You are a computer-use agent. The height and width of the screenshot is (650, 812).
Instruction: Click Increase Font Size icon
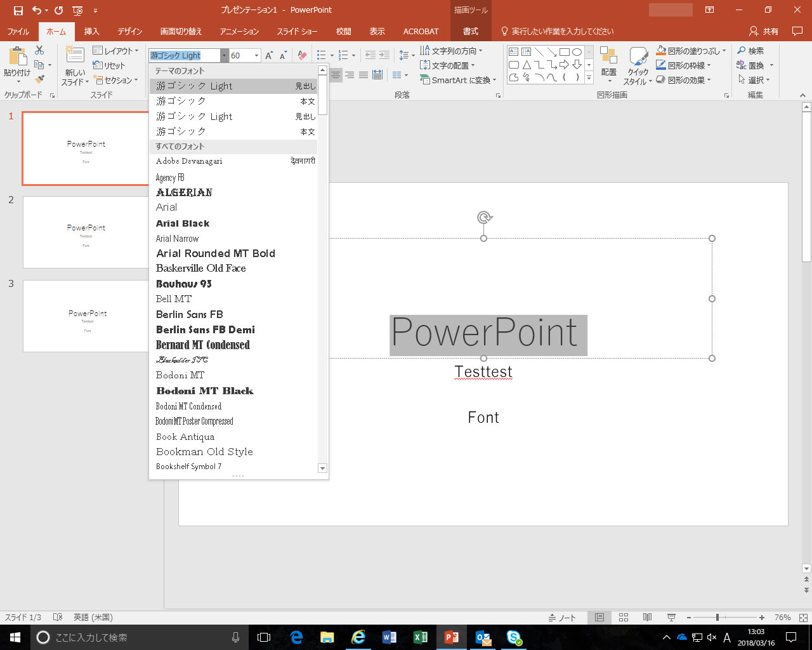[269, 56]
